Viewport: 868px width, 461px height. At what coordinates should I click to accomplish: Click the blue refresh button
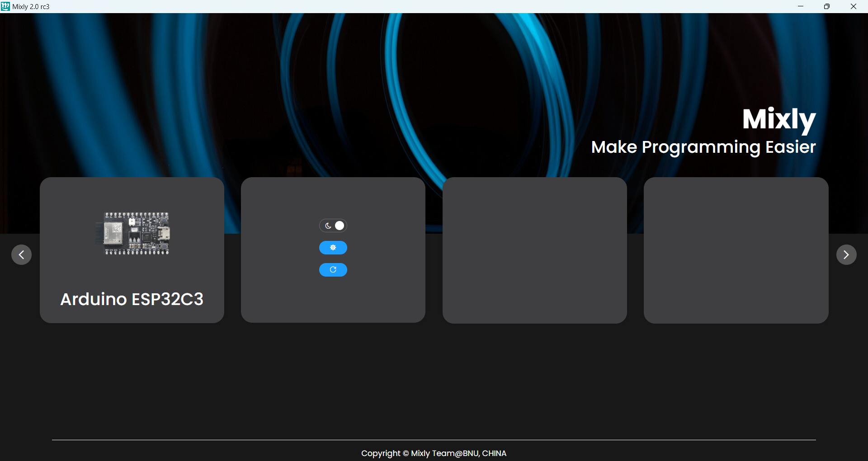(x=333, y=270)
